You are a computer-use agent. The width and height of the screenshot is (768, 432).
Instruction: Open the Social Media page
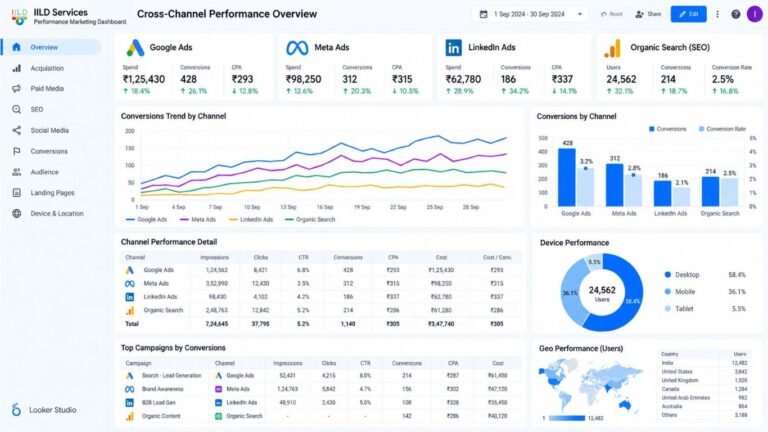pos(51,130)
